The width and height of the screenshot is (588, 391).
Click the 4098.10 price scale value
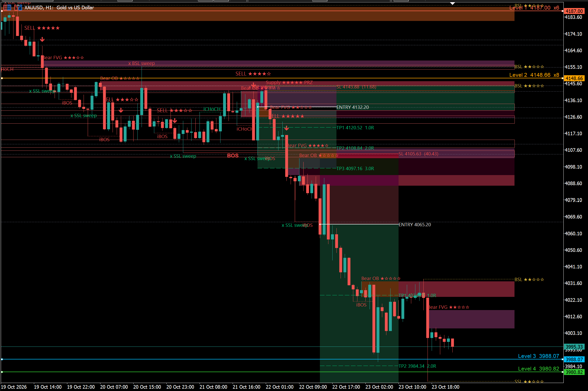coord(574,167)
